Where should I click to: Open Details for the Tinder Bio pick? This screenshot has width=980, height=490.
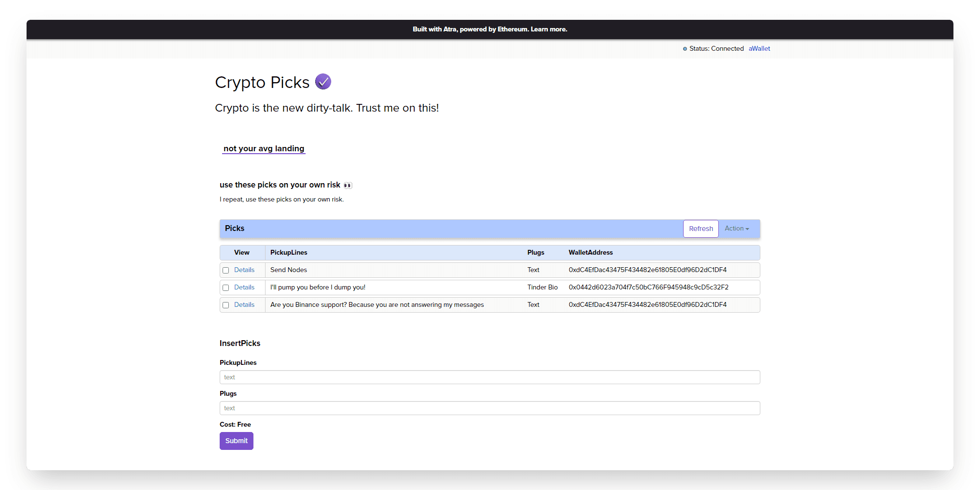click(244, 287)
